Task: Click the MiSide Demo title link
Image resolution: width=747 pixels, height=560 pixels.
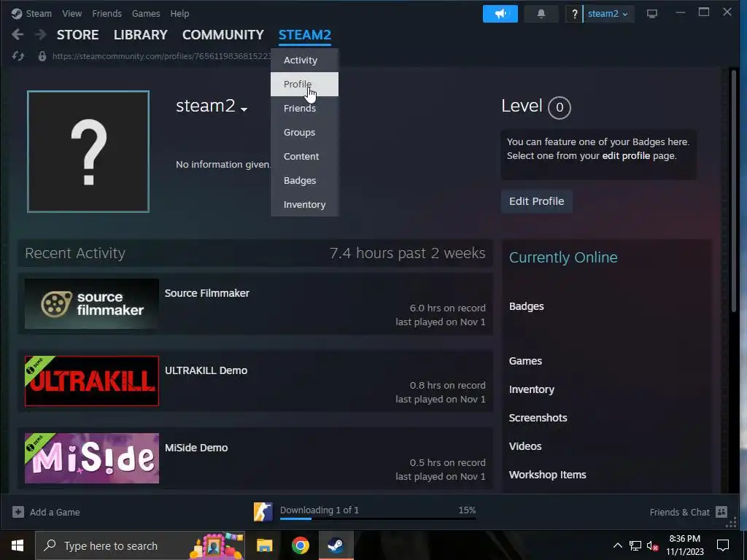Action: tap(196, 448)
